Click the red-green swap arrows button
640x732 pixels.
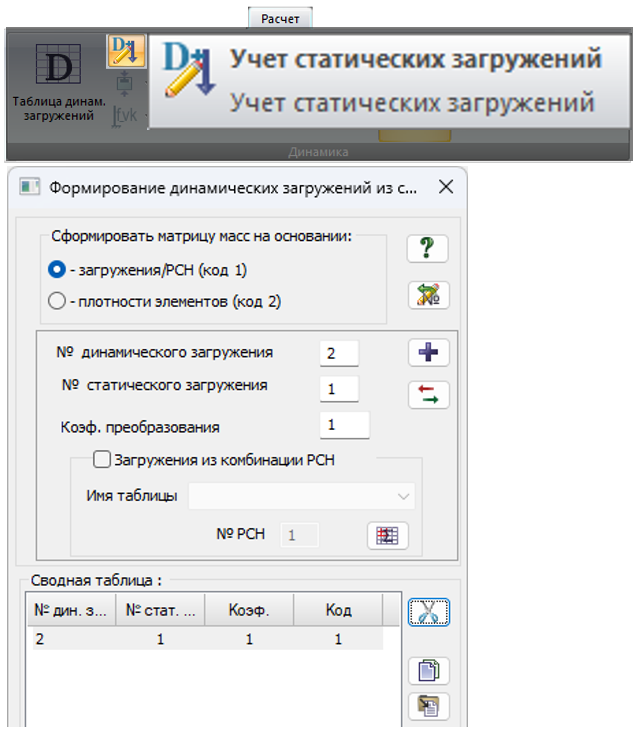(x=428, y=395)
